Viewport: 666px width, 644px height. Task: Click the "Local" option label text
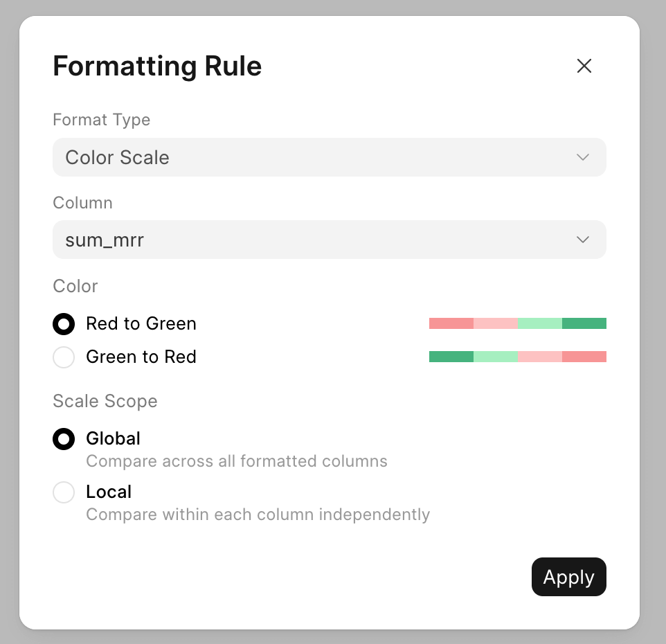click(x=109, y=492)
